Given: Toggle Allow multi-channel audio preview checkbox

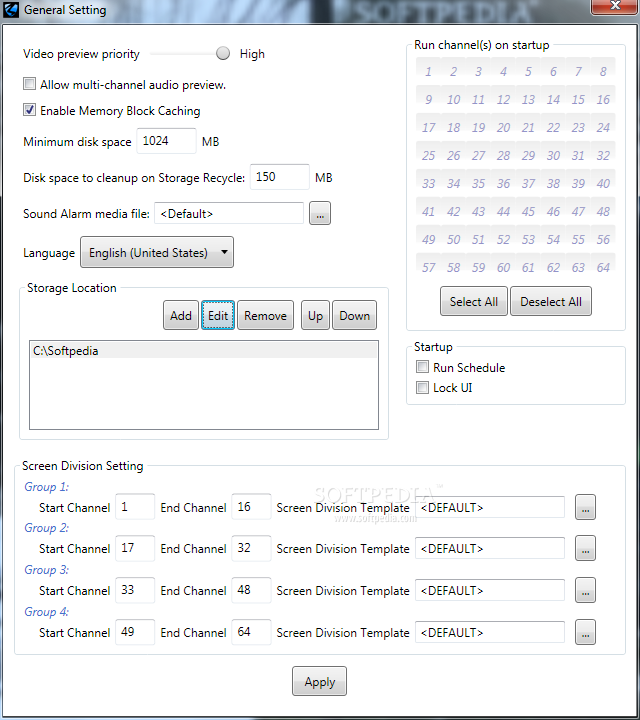Looking at the screenshot, I should [29, 84].
